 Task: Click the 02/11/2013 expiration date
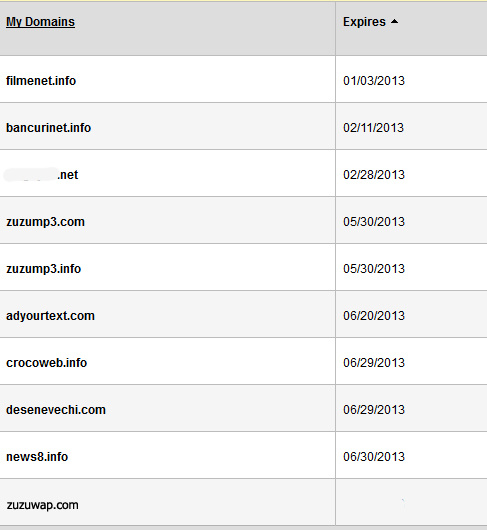click(x=373, y=128)
